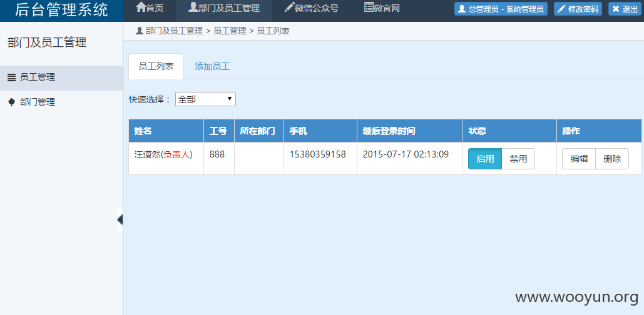Click 部门及员工管理 in the breadcrumb
Screen dimensions: 644x315
click(174, 31)
